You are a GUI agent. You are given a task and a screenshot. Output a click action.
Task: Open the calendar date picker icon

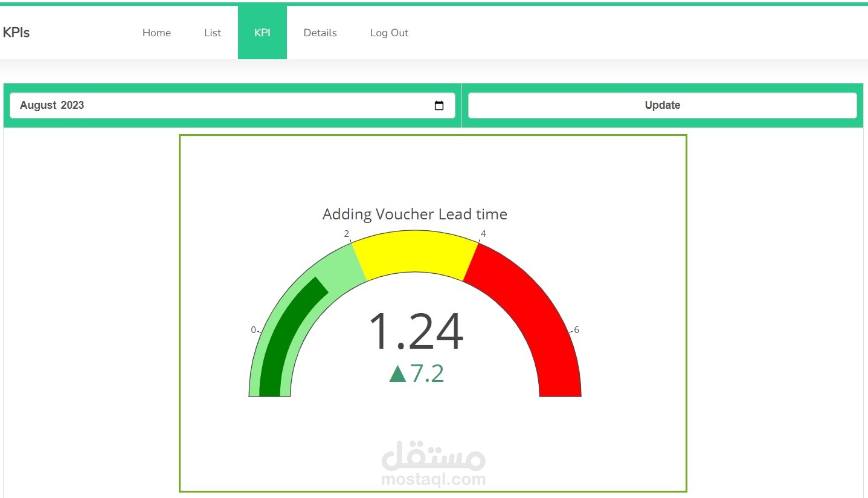point(439,105)
